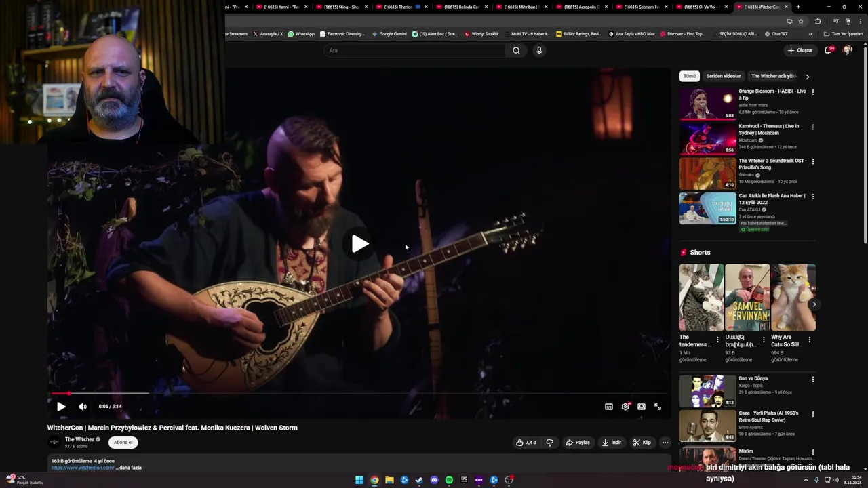This screenshot has width=868, height=488.
Task: Open Ceza - Yerli Plaka AI cover video
Action: [707, 426]
